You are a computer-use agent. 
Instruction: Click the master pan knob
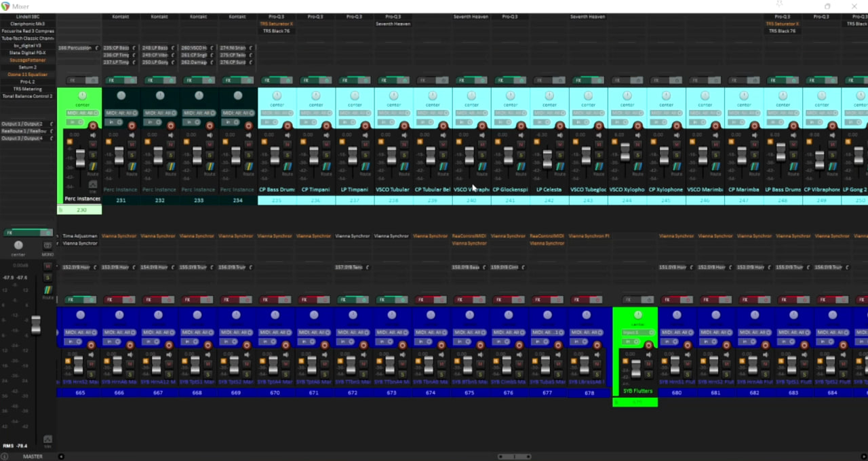pyautogui.click(x=18, y=245)
